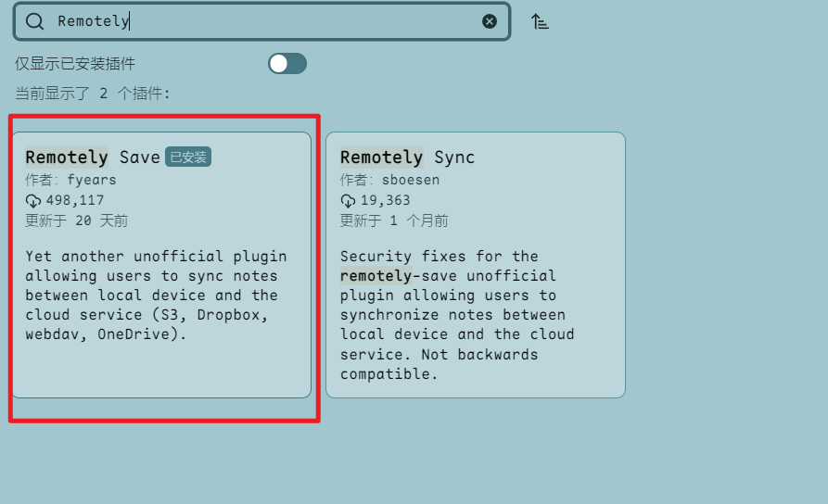Viewport: 828px width, 504px height.
Task: Click the magnifier search icon
Action: click(35, 21)
